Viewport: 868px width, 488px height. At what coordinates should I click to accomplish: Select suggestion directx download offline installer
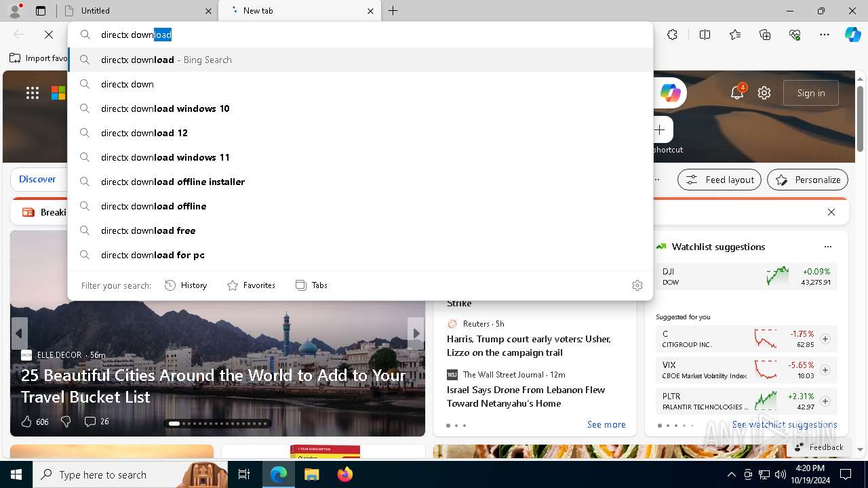pos(360,182)
